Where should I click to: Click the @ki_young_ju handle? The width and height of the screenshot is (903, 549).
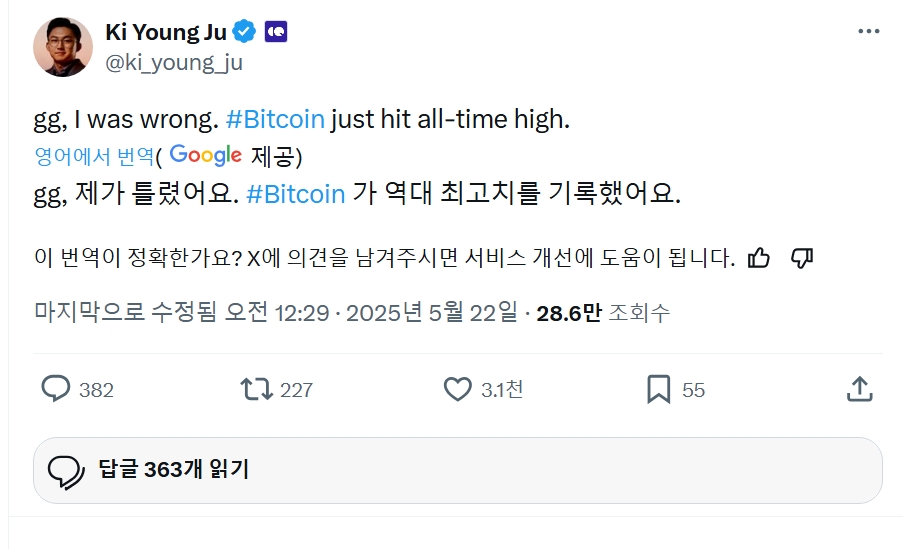174,62
